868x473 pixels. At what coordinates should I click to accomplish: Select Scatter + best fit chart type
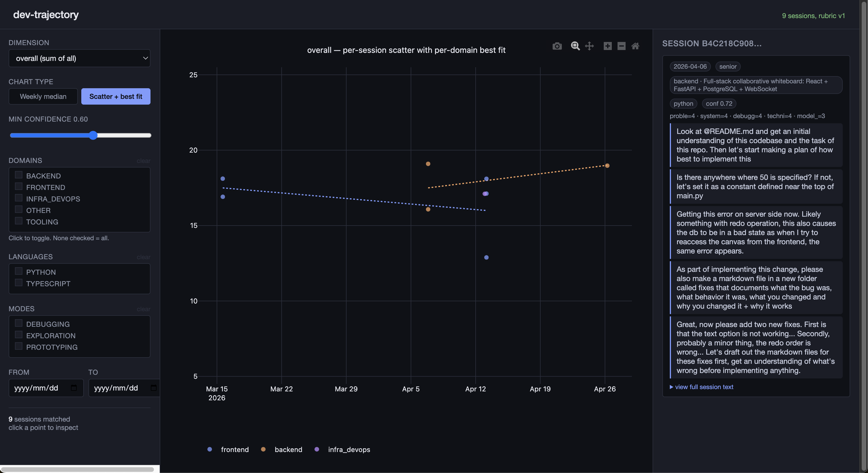[115, 97]
